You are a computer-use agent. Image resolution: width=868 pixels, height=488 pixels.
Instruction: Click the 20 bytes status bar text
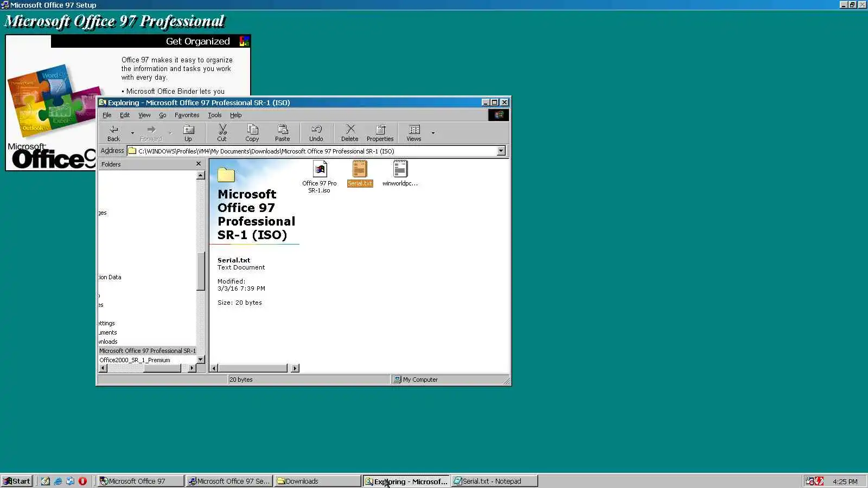click(241, 380)
